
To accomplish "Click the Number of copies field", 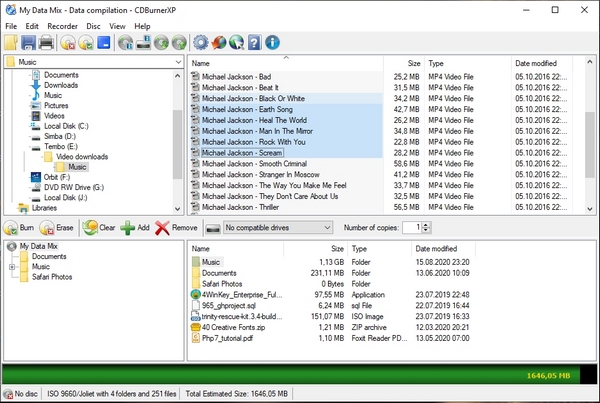I will [x=412, y=228].
